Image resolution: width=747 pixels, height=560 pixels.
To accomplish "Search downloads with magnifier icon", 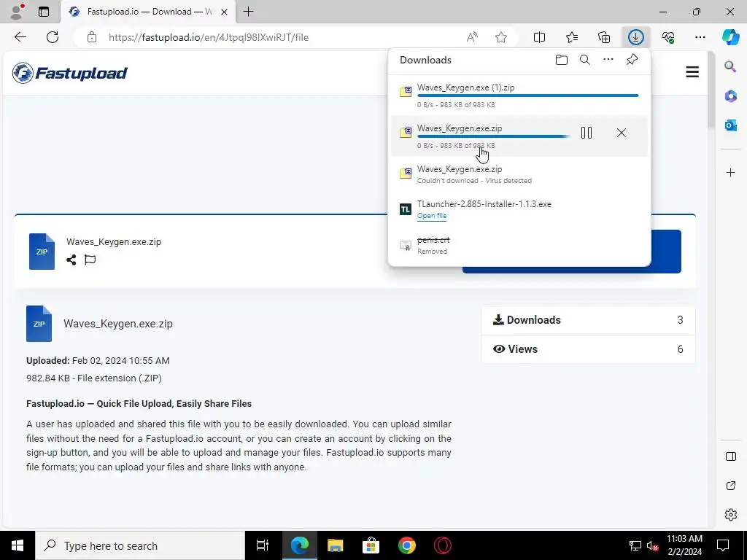I will (585, 60).
